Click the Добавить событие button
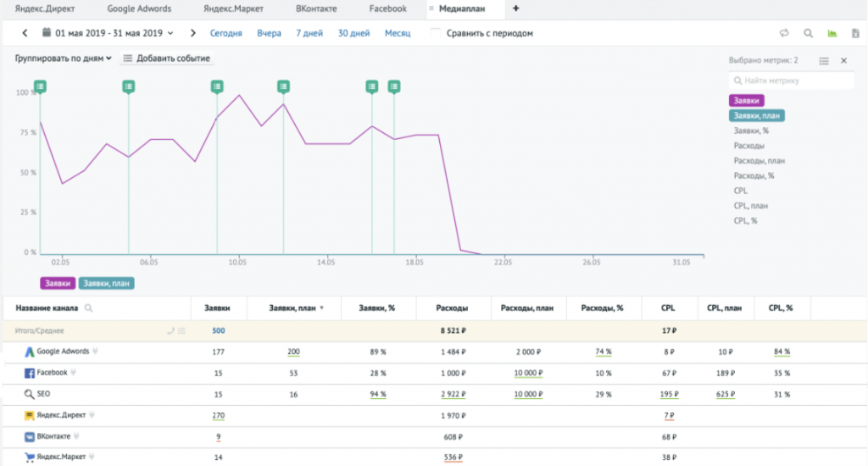Image resolution: width=868 pixels, height=466 pixels. click(x=166, y=58)
